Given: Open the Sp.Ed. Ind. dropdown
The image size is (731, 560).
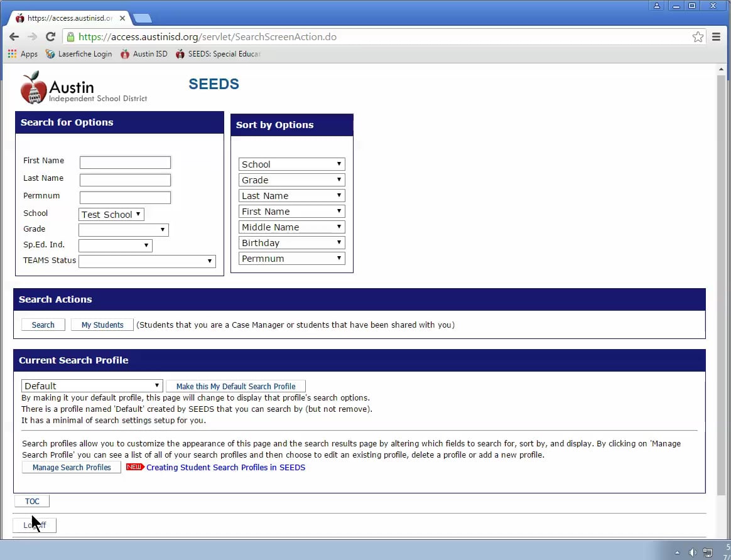Looking at the screenshot, I should (x=116, y=245).
